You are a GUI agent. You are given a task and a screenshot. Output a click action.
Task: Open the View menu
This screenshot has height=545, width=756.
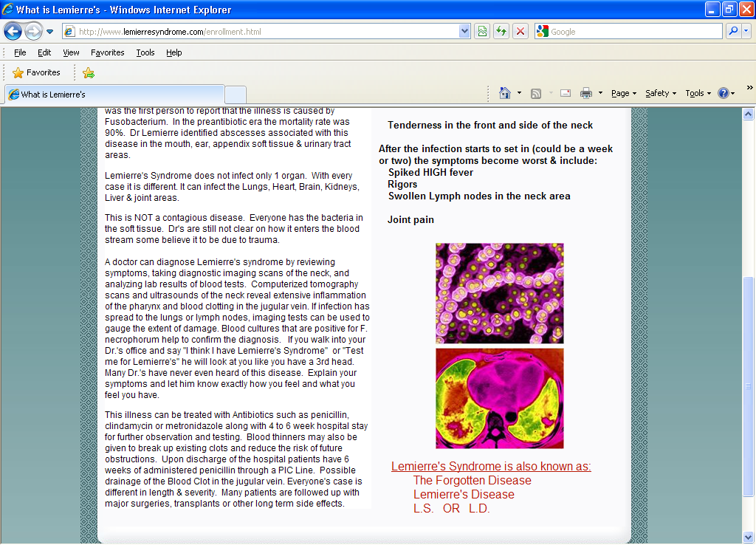[x=71, y=52]
